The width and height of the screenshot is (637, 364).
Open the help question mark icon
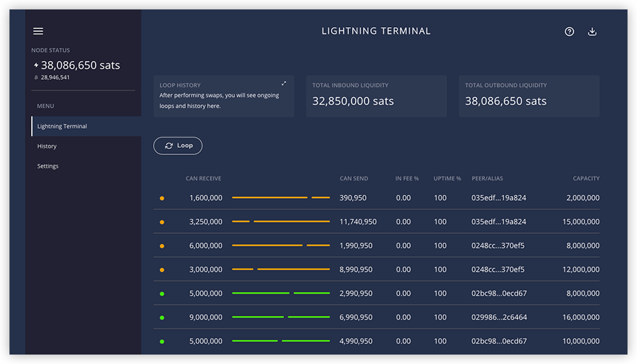pos(569,31)
